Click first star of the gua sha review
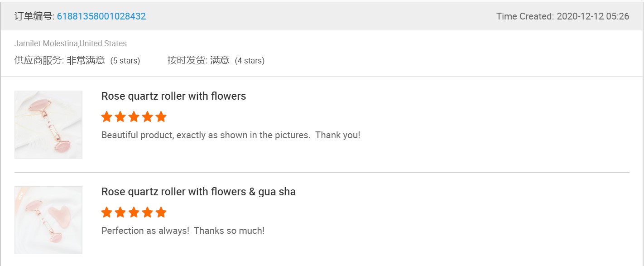Image resolution: width=644 pixels, height=266 pixels. click(106, 213)
